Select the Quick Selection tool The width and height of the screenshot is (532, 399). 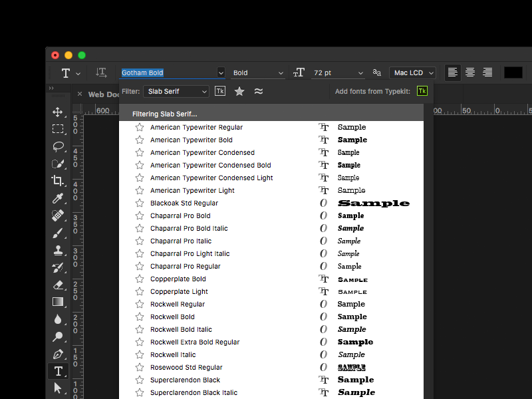coord(58,164)
